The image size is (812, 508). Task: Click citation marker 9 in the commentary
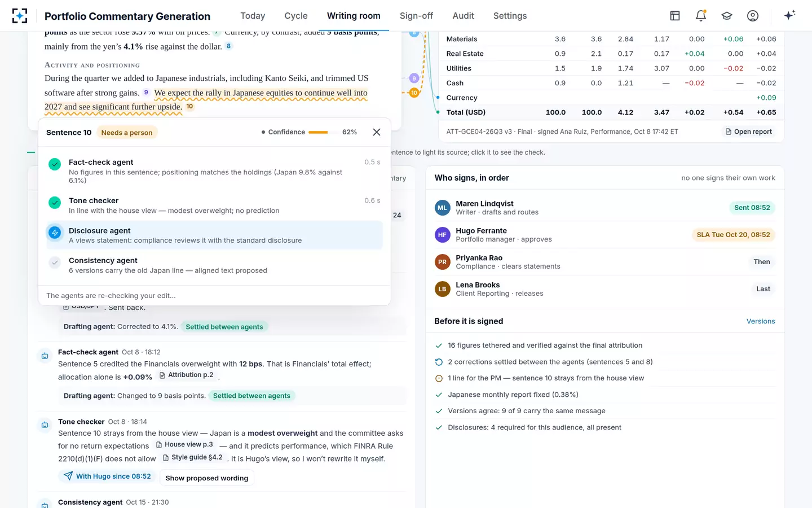coord(146,93)
